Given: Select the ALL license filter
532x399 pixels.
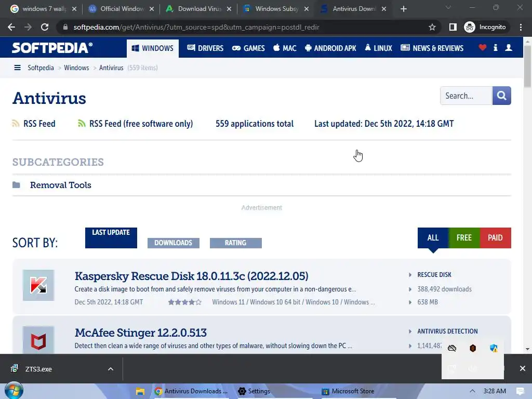Looking at the screenshot, I should point(433,238).
